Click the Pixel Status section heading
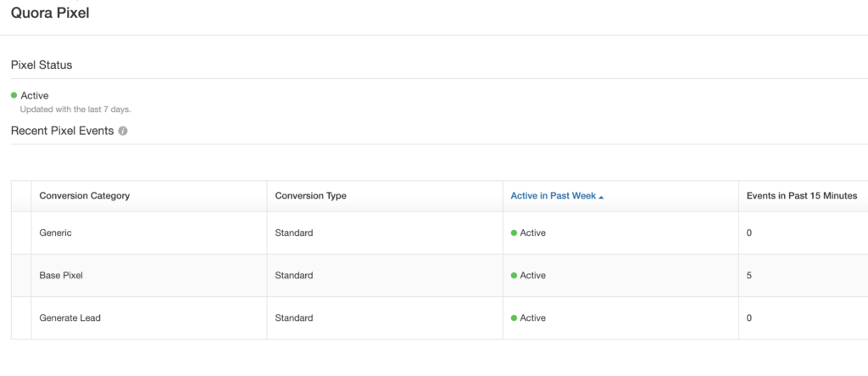This screenshot has width=868, height=376. (42, 65)
